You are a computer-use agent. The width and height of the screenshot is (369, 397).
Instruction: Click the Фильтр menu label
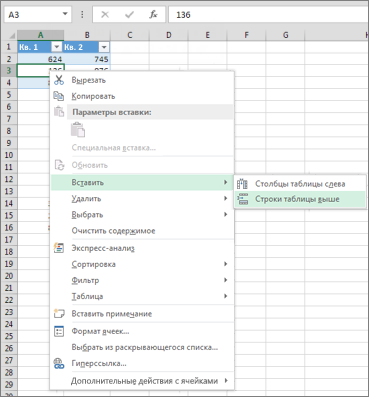click(85, 280)
